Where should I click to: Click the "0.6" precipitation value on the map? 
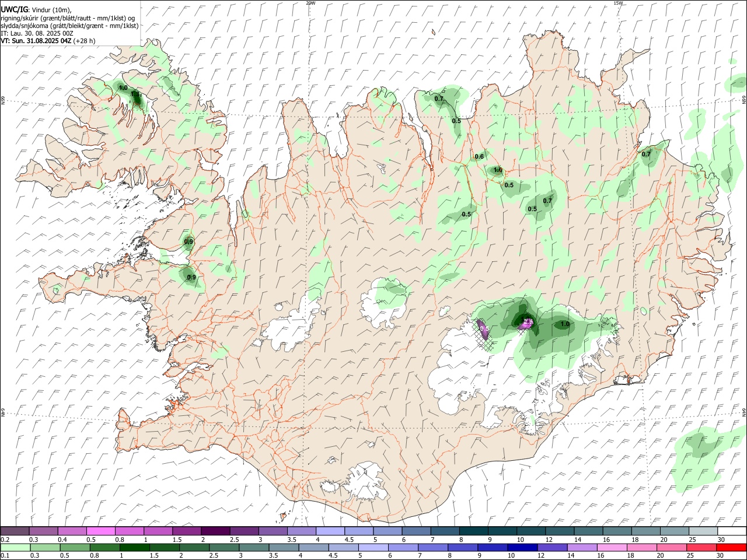[479, 156]
